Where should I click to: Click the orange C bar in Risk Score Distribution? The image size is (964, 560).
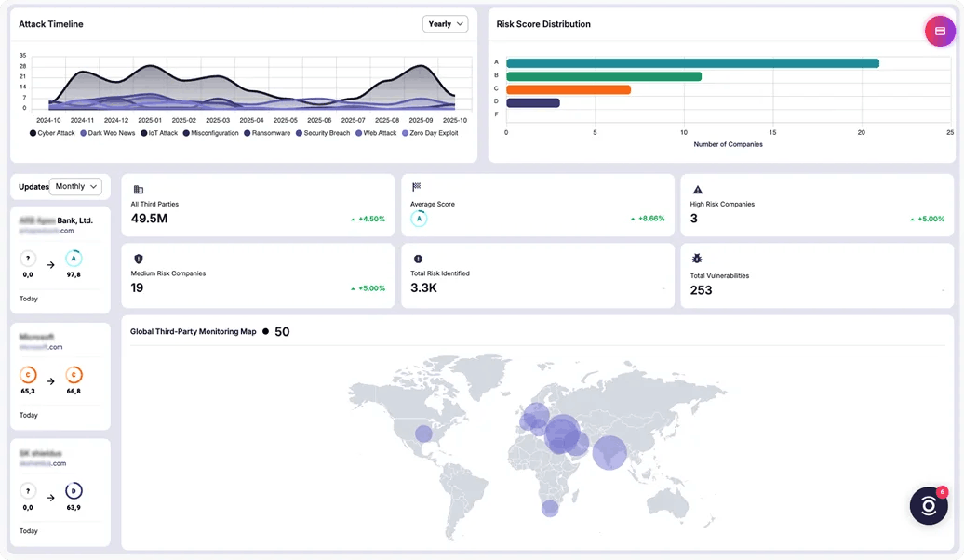click(x=569, y=89)
